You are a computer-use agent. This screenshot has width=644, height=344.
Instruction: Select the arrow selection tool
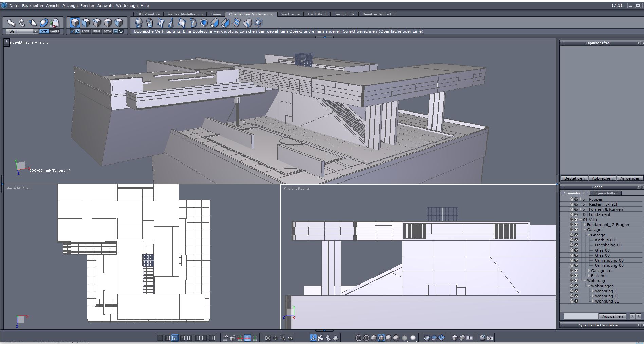point(11,23)
